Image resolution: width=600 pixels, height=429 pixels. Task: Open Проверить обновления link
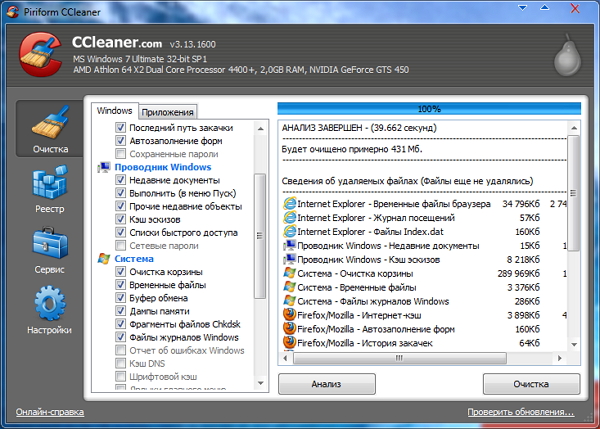coord(521,412)
